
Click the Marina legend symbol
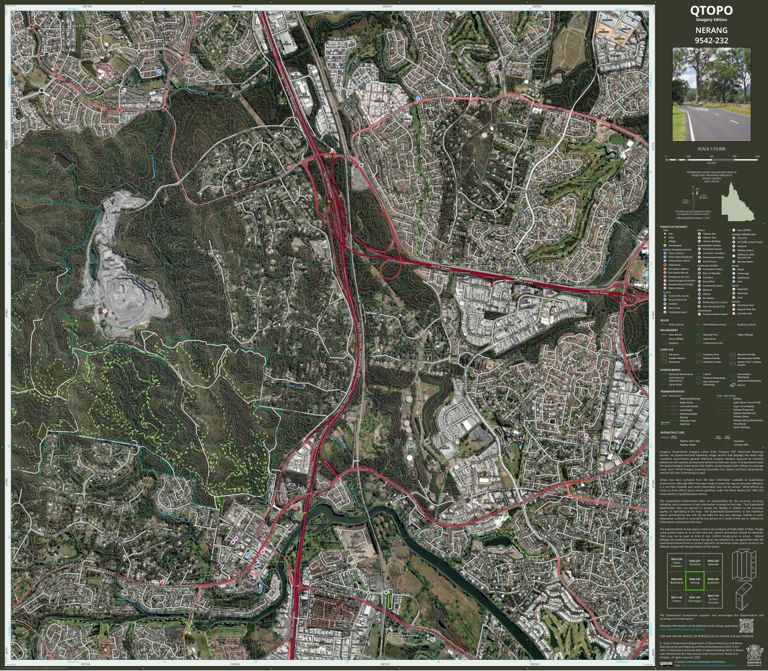point(733,385)
